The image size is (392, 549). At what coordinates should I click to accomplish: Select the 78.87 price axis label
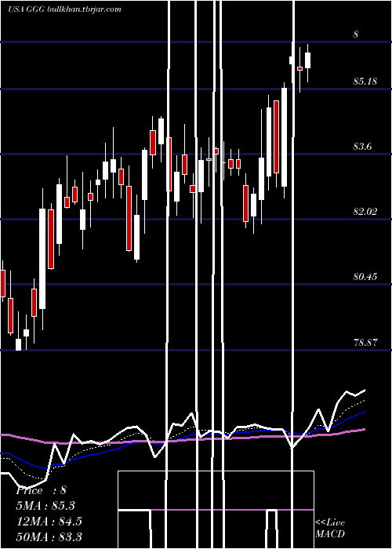click(x=365, y=343)
